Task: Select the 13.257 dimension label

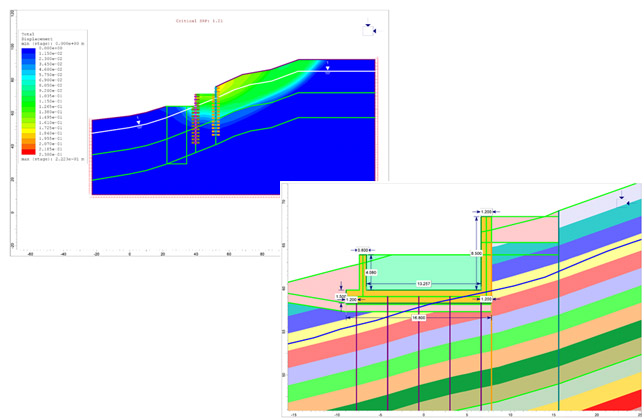Action: [423, 284]
